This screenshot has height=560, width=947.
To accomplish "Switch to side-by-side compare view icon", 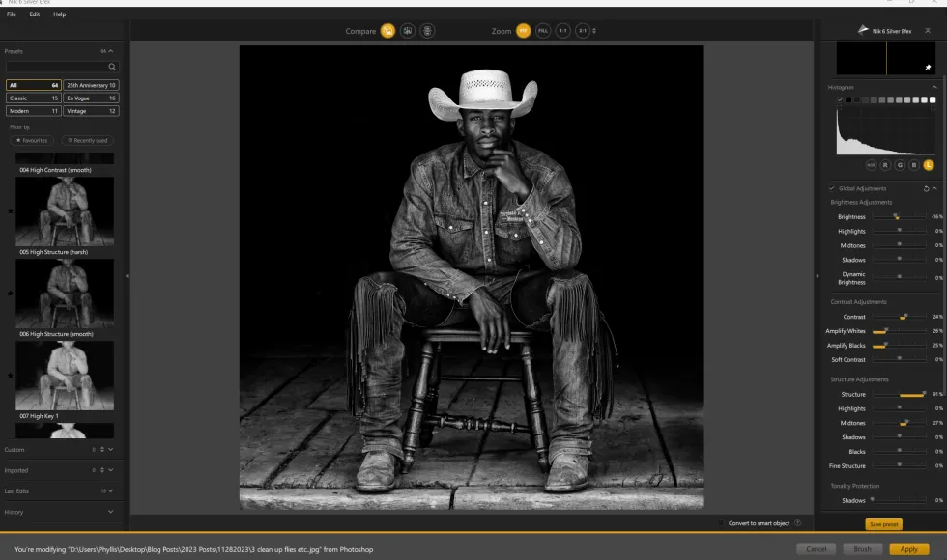I will click(x=427, y=31).
